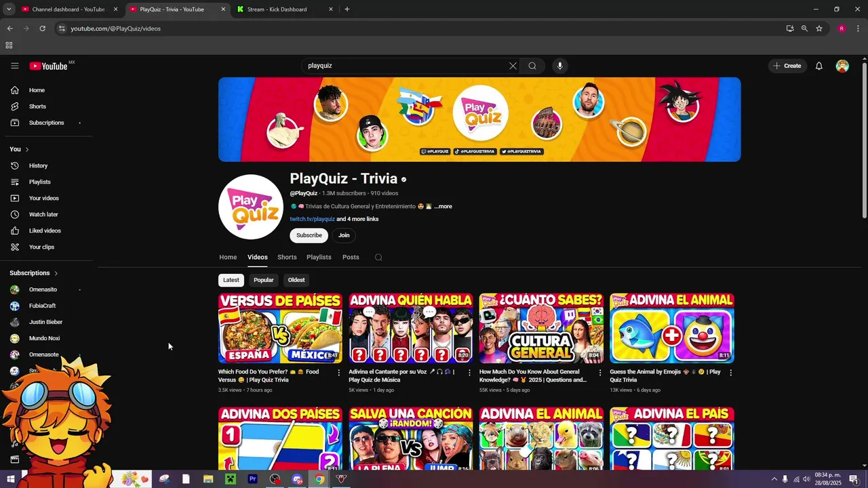
Task: Click the YouTube logo
Action: 48,66
